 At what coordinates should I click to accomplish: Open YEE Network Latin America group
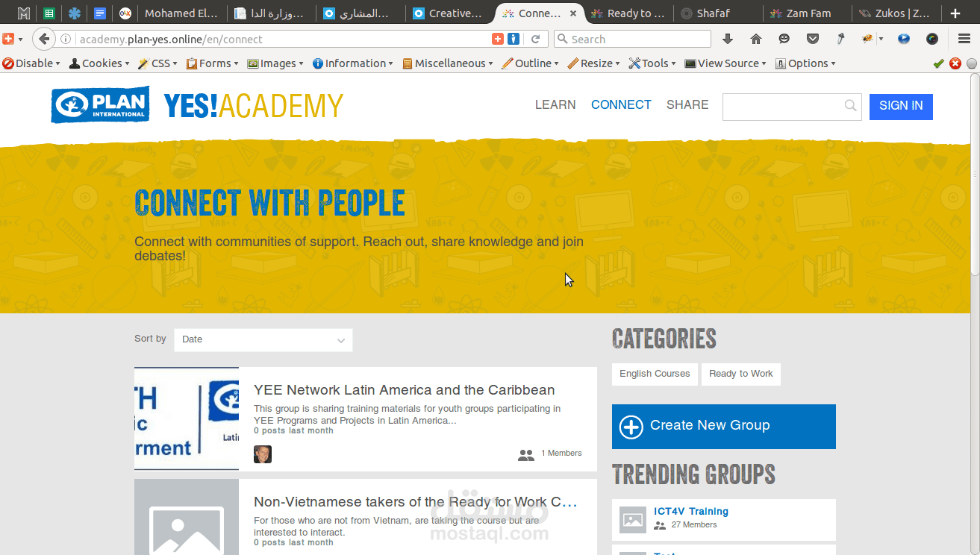click(405, 390)
